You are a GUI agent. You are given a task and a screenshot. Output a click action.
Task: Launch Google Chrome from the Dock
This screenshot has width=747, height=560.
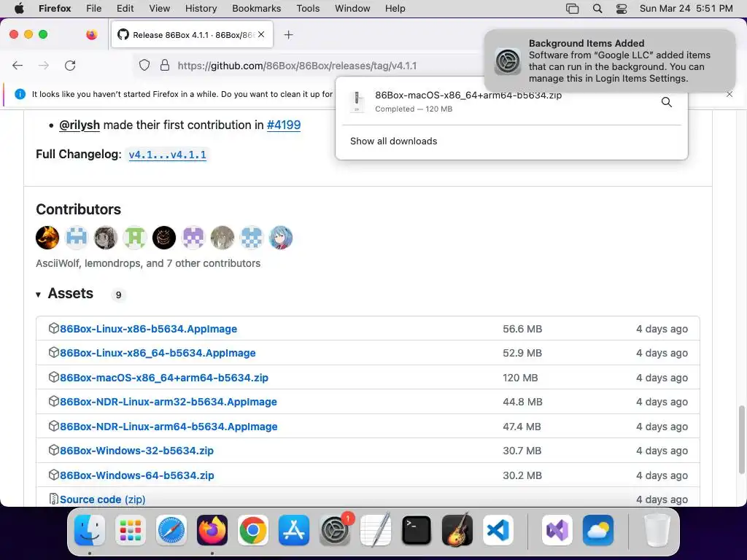click(x=253, y=530)
